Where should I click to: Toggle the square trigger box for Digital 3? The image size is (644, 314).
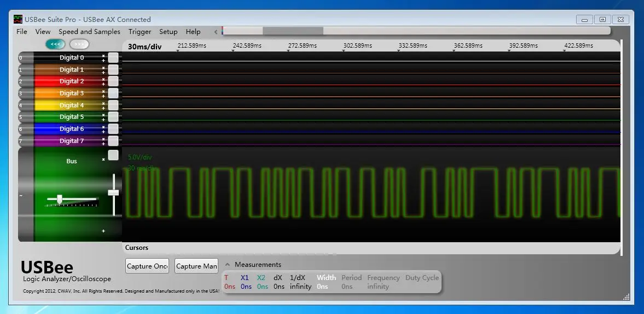pyautogui.click(x=113, y=93)
